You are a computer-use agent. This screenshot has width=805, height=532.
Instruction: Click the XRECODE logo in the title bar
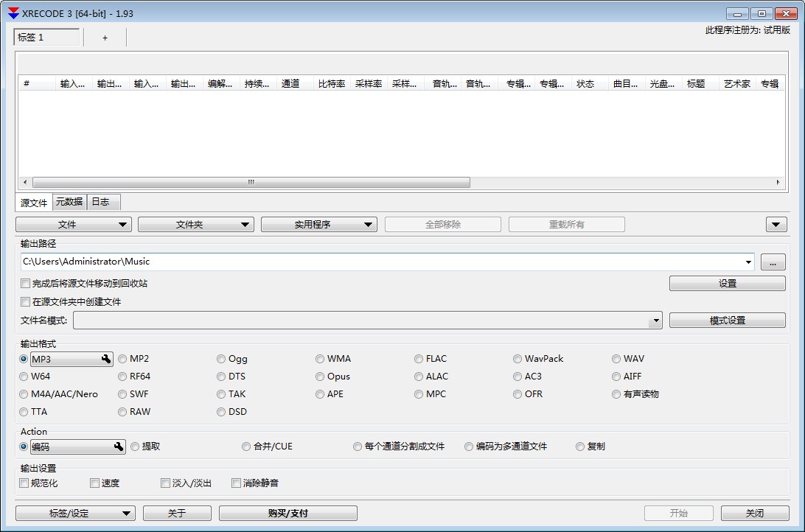[x=13, y=13]
